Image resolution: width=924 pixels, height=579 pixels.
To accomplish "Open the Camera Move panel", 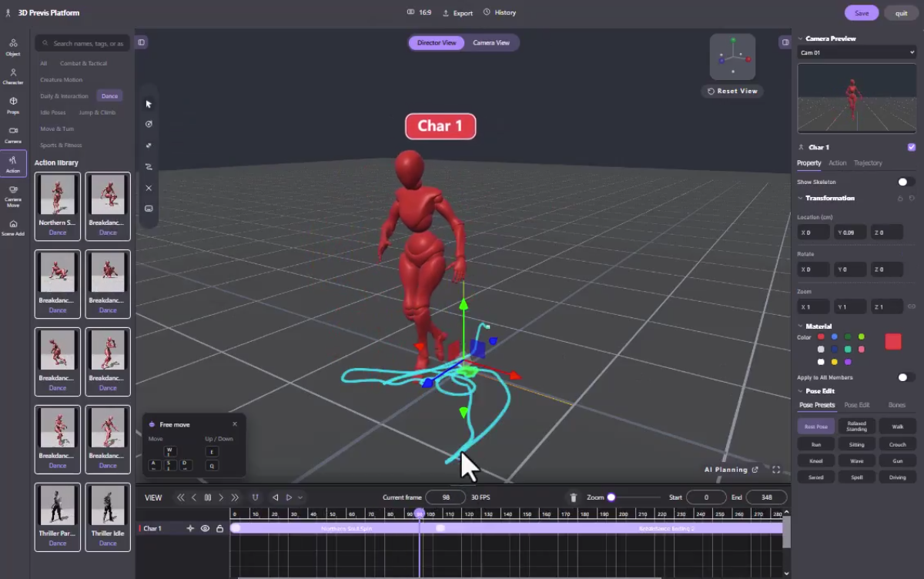I will click(x=13, y=196).
